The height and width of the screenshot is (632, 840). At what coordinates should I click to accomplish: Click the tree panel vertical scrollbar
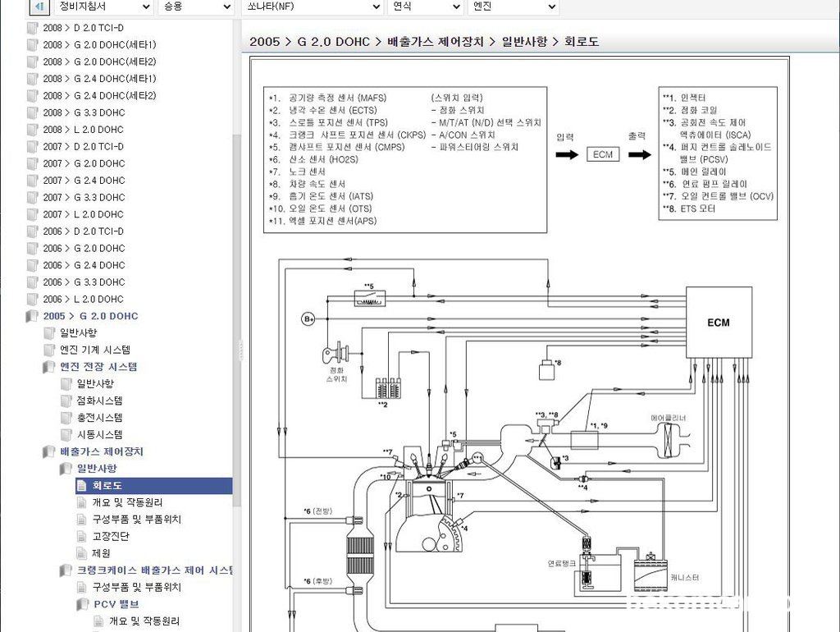point(237,322)
